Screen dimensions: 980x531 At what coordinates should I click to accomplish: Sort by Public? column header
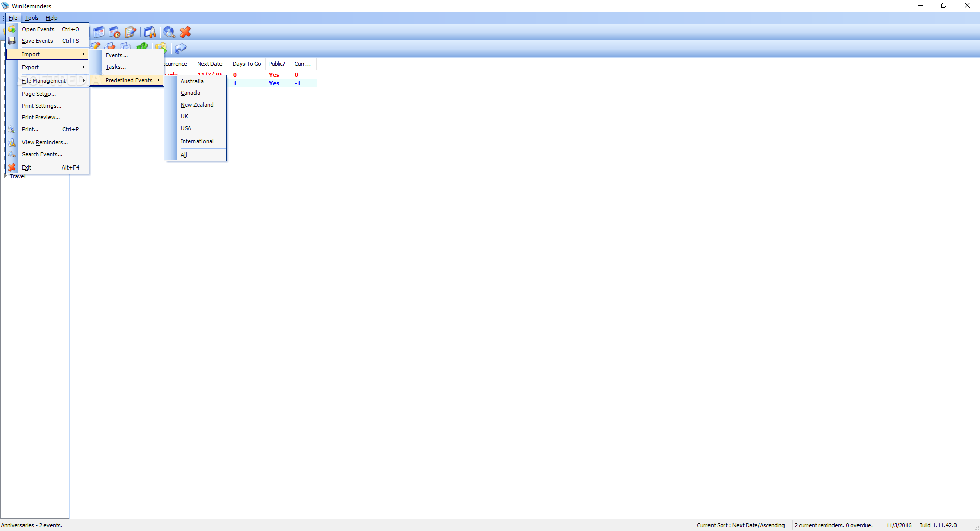pyautogui.click(x=278, y=64)
